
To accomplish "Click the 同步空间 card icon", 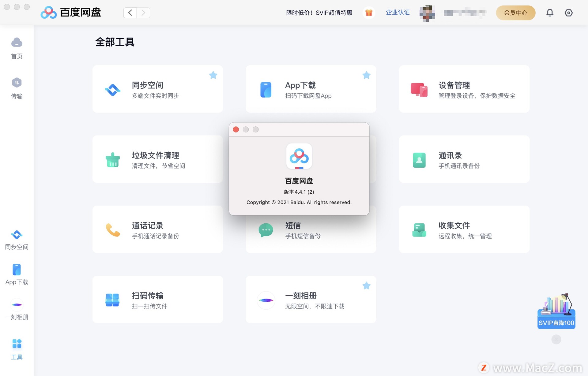I will click(113, 90).
